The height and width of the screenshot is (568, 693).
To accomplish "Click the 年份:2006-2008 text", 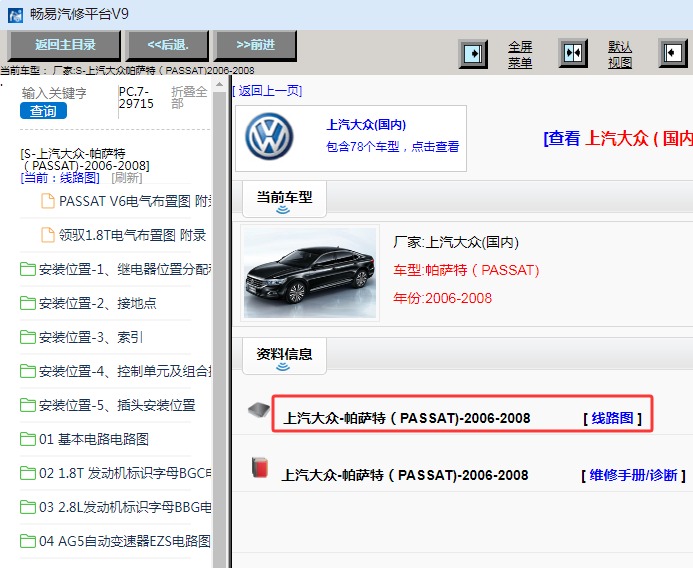I will pos(442,298).
